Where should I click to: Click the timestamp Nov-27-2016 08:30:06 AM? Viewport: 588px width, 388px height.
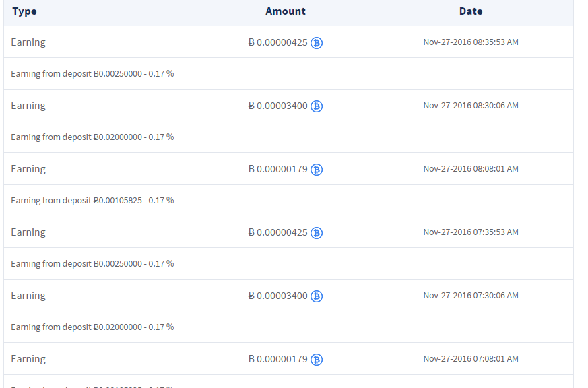point(471,106)
